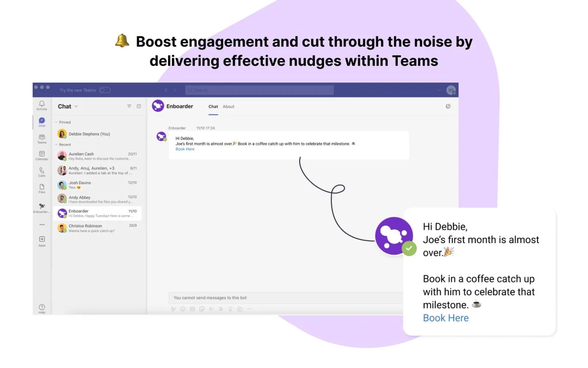Click the disabled message box
588x368 pixels.
pos(286,298)
